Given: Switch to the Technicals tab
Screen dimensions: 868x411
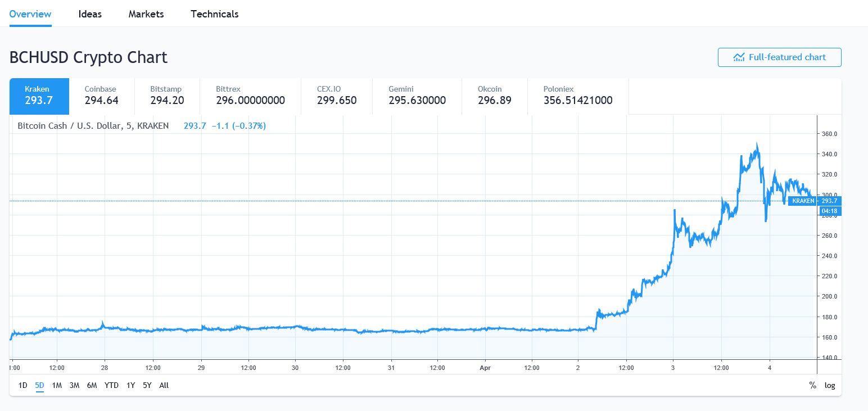Looking at the screenshot, I should tap(214, 13).
